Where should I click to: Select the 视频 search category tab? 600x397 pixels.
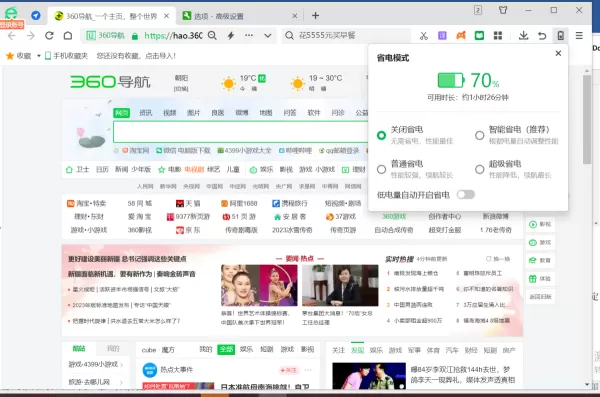(170, 113)
